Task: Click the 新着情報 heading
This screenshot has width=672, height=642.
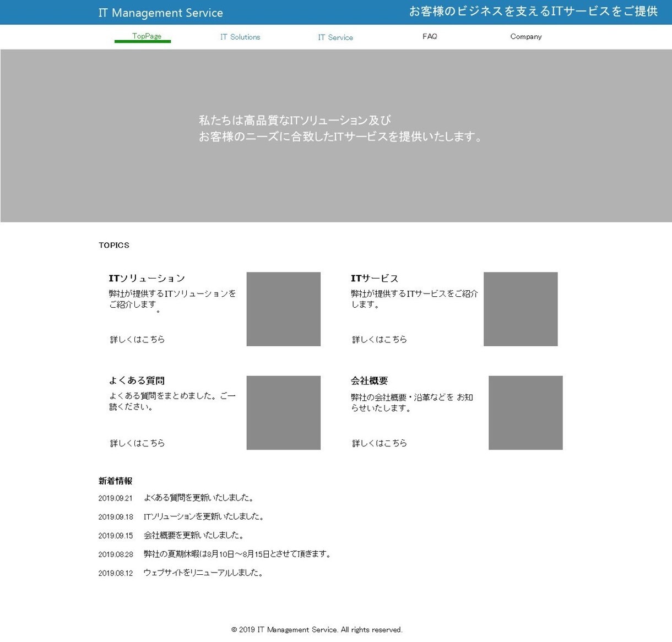Action: pyautogui.click(x=115, y=481)
